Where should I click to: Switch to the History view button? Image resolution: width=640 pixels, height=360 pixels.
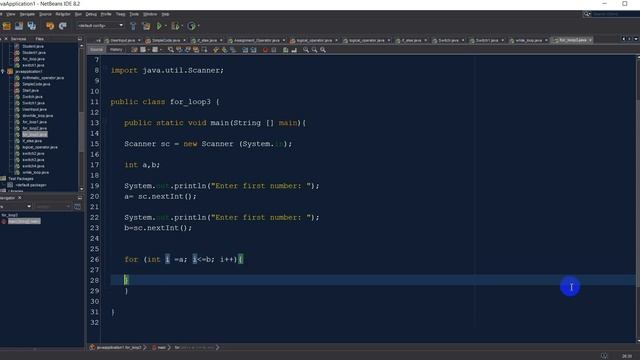[x=116, y=50]
